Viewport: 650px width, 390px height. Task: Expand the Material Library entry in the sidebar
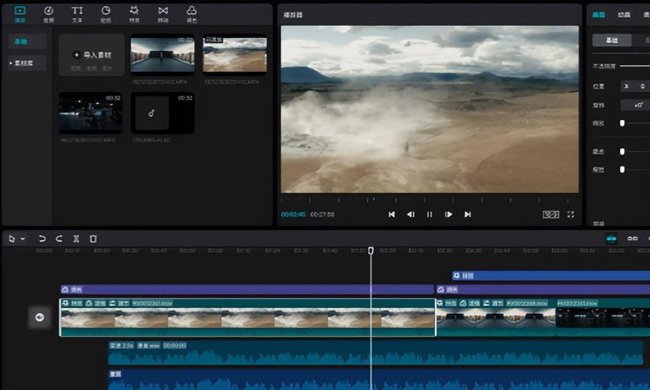[27, 63]
